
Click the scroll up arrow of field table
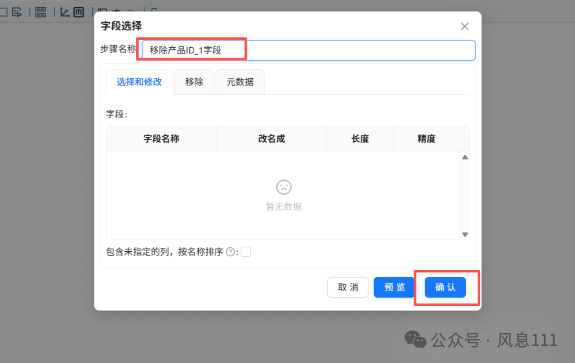tap(465, 157)
